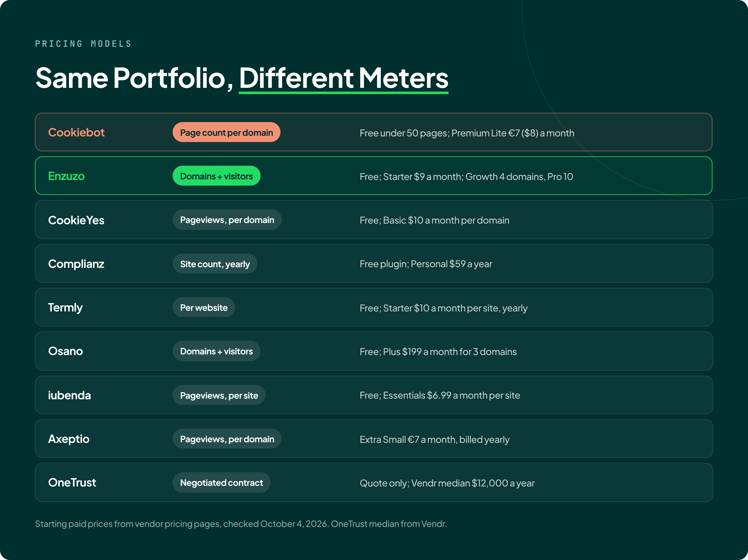The image size is (748, 560).
Task: Select the Complianz vendor name
Action: pos(76,264)
